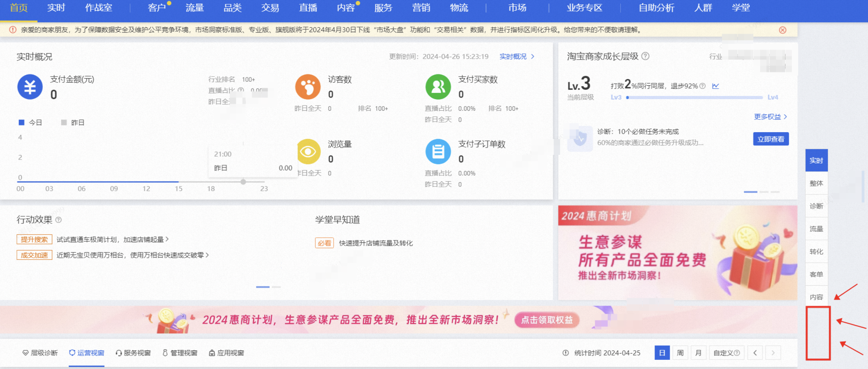The height and width of the screenshot is (369, 868).
Task: Go to previous date with left arrow
Action: 755,353
